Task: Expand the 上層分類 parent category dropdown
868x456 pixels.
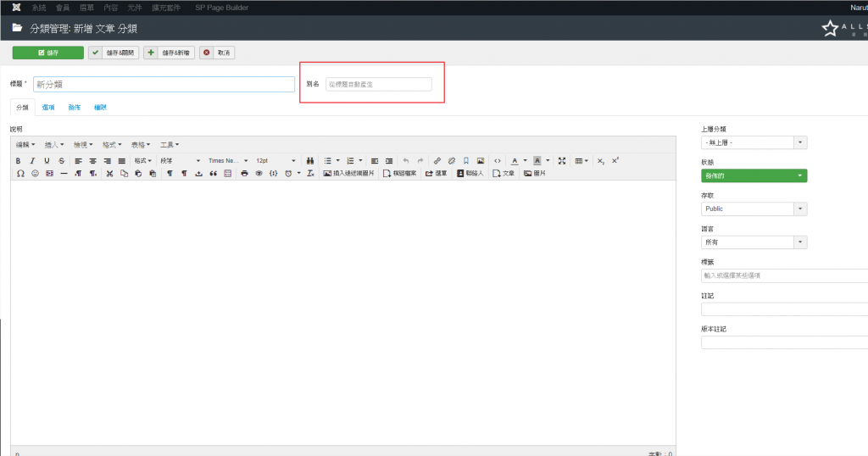Action: [754, 142]
